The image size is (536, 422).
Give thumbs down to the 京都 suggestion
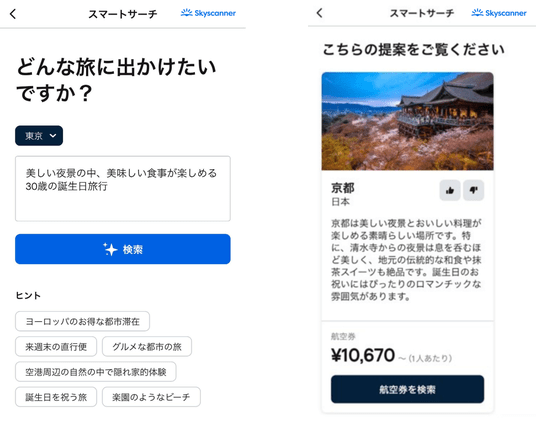(473, 190)
